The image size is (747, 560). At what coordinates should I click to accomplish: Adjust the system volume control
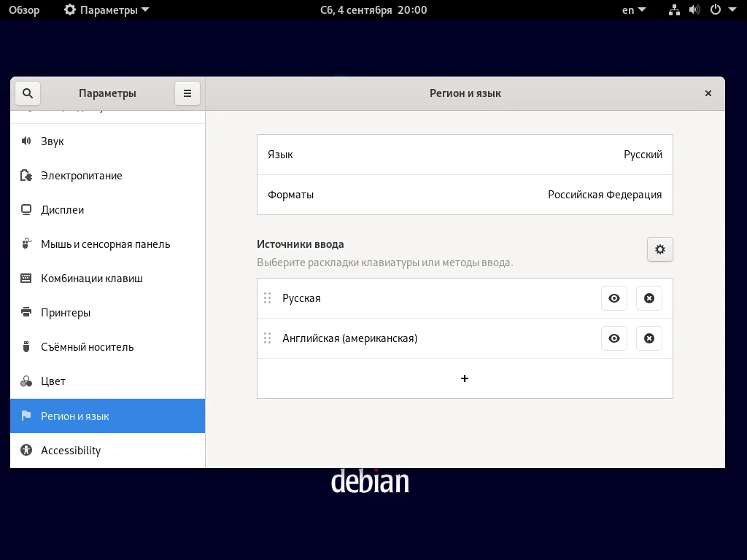coord(694,9)
